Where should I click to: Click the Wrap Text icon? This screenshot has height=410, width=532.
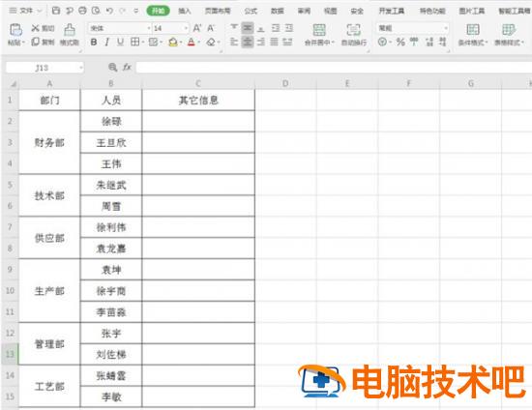point(353,30)
